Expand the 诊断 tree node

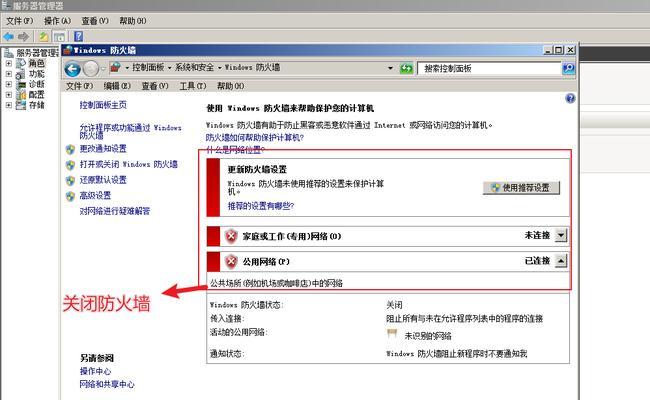point(8,84)
